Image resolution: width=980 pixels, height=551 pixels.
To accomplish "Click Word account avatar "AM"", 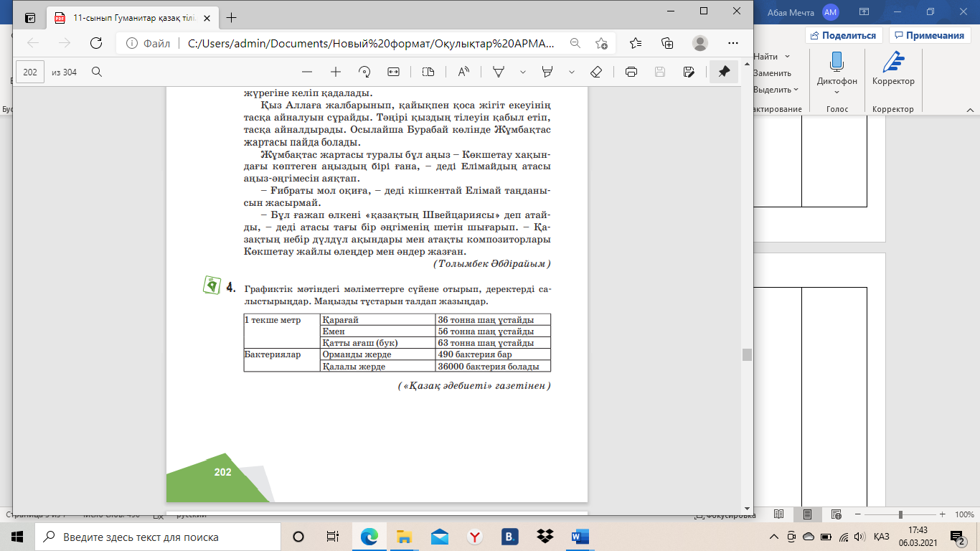I will tap(831, 11).
